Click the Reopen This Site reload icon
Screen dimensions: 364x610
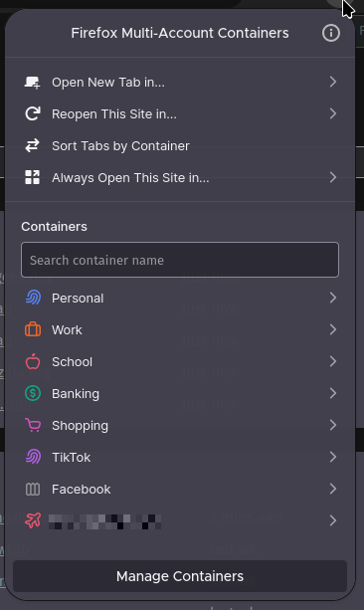coord(32,114)
